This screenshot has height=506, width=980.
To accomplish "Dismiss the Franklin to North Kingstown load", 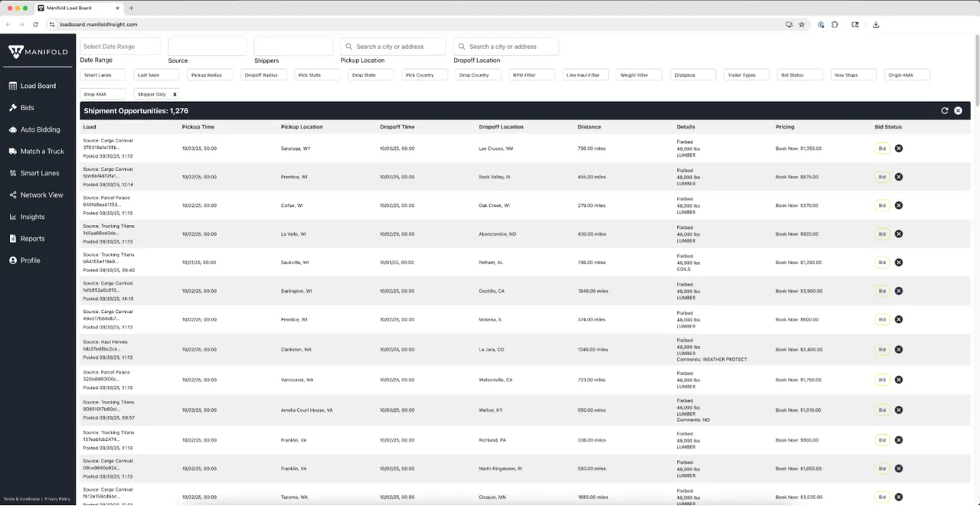I will [x=899, y=468].
